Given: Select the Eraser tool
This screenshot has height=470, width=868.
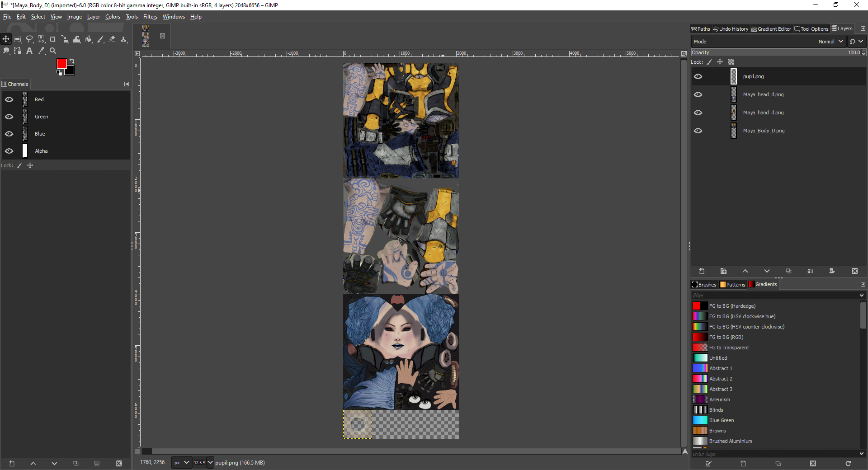Looking at the screenshot, I should tap(112, 39).
